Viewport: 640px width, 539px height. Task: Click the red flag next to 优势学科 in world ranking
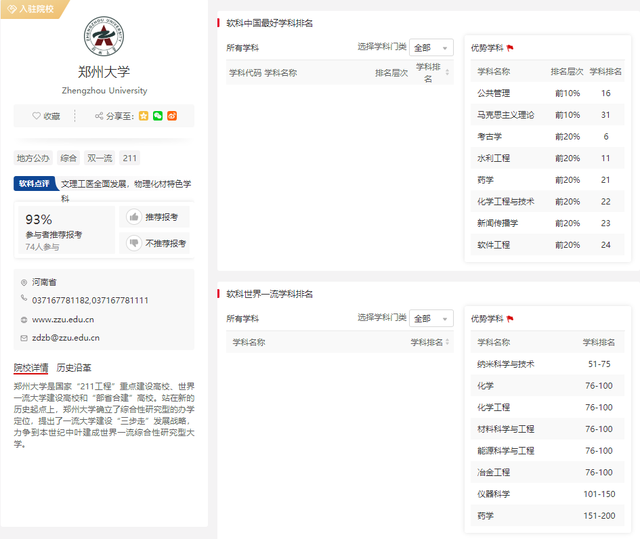click(x=510, y=319)
